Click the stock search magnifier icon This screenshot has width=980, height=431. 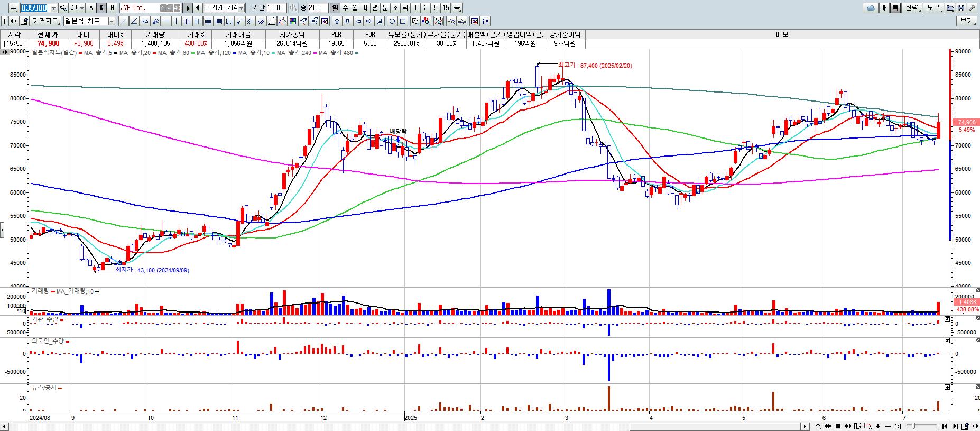point(63,8)
